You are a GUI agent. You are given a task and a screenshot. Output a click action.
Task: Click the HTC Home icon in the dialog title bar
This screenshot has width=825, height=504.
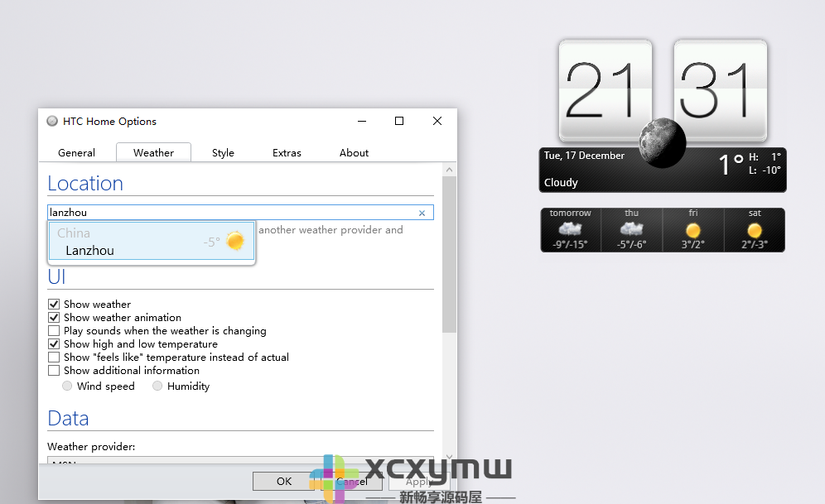(x=51, y=121)
